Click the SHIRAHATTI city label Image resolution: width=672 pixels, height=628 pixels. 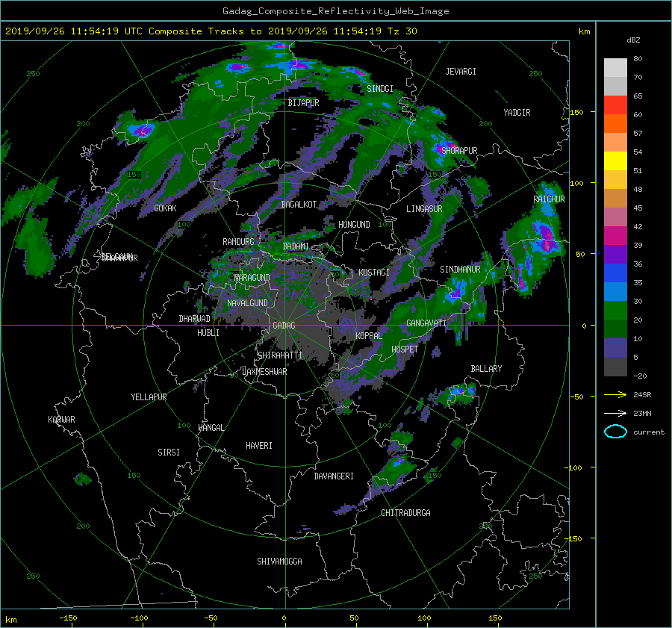click(x=280, y=355)
